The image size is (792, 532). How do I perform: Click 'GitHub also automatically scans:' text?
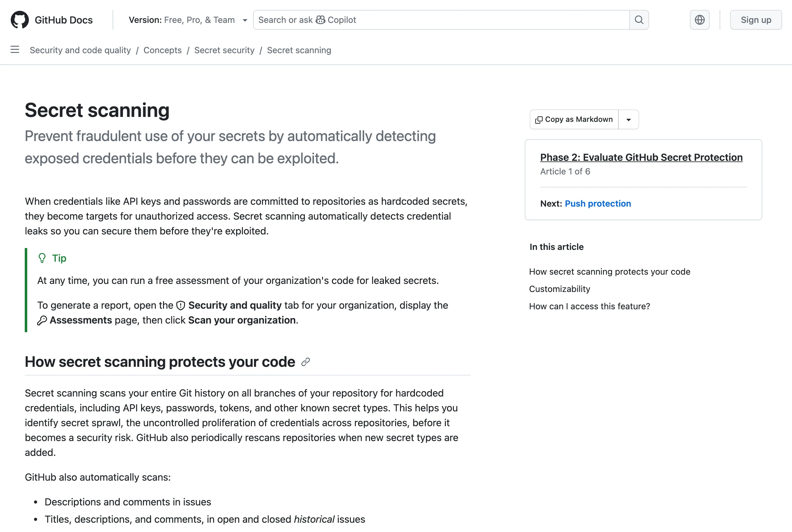[98, 477]
